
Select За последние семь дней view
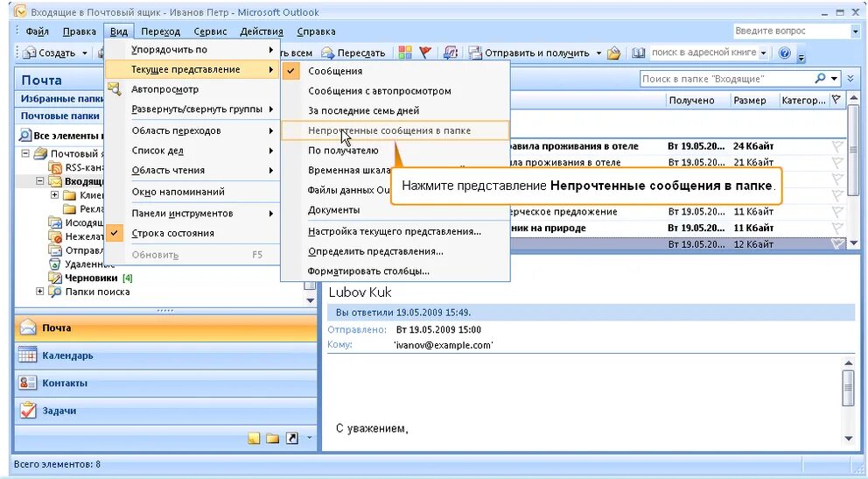(395, 110)
